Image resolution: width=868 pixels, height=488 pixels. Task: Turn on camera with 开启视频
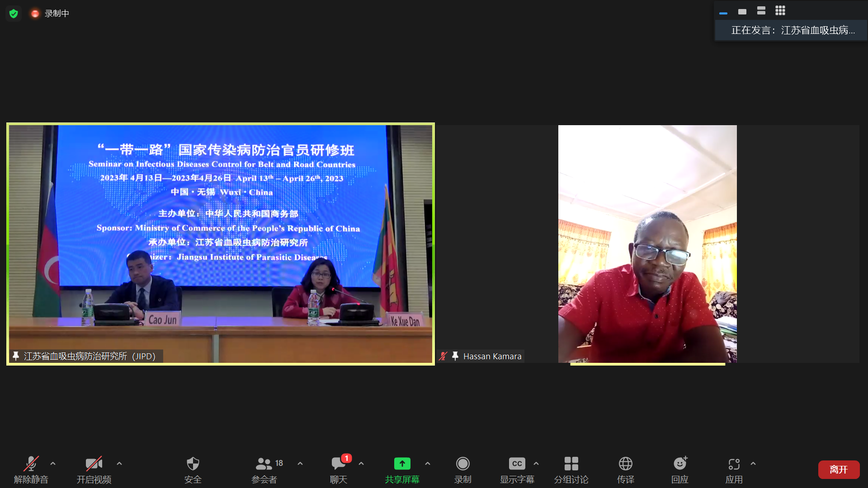tap(94, 470)
